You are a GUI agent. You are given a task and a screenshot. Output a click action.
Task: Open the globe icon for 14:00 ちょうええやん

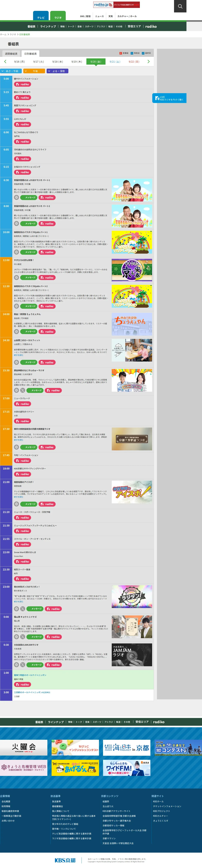tap(16, 332)
